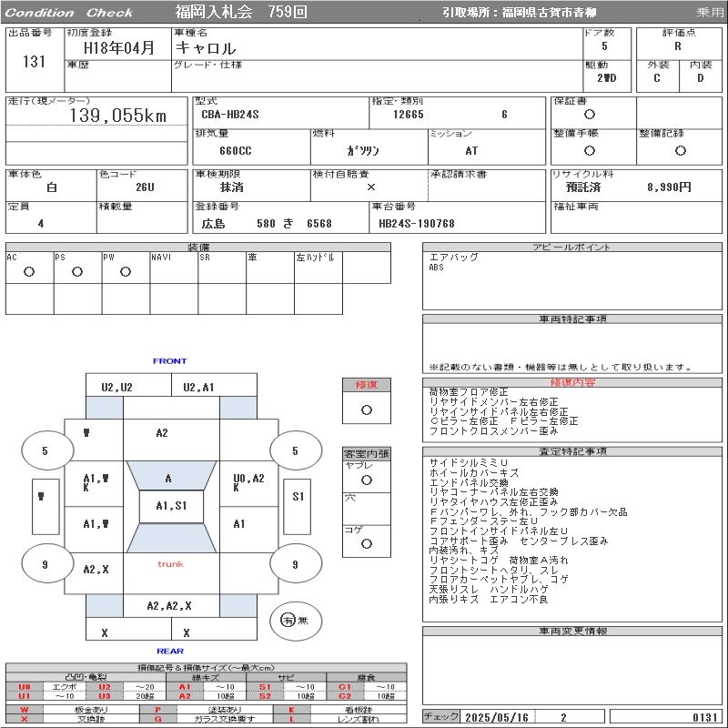The image size is (728, 728).
Task: Click the mileage value 139,055km
Action: pos(117,116)
